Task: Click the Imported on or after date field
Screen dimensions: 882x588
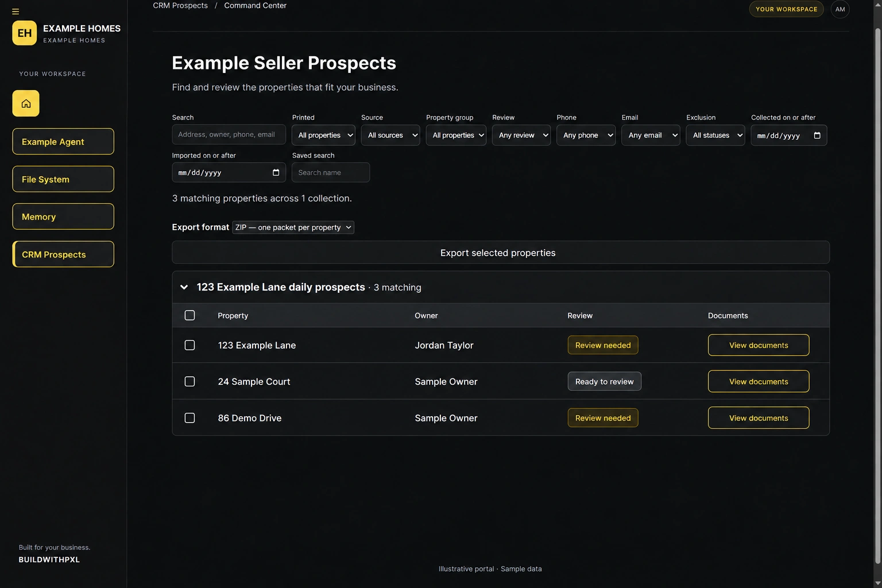Action: 229,173
